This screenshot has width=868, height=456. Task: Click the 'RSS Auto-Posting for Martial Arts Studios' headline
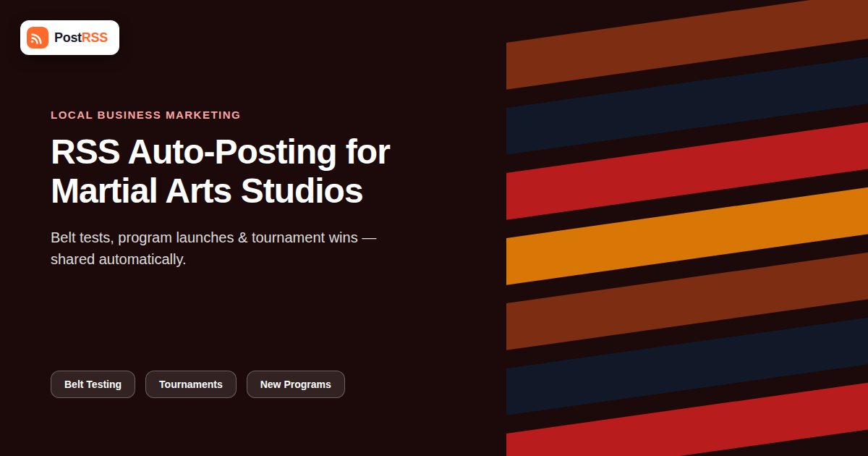[x=221, y=172]
